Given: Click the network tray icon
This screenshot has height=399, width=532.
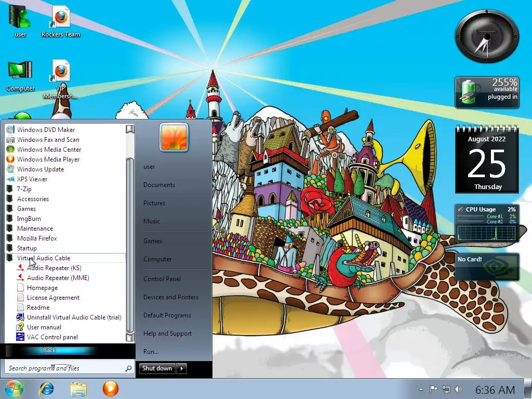Looking at the screenshot, I should pyautogui.click(x=446, y=390).
